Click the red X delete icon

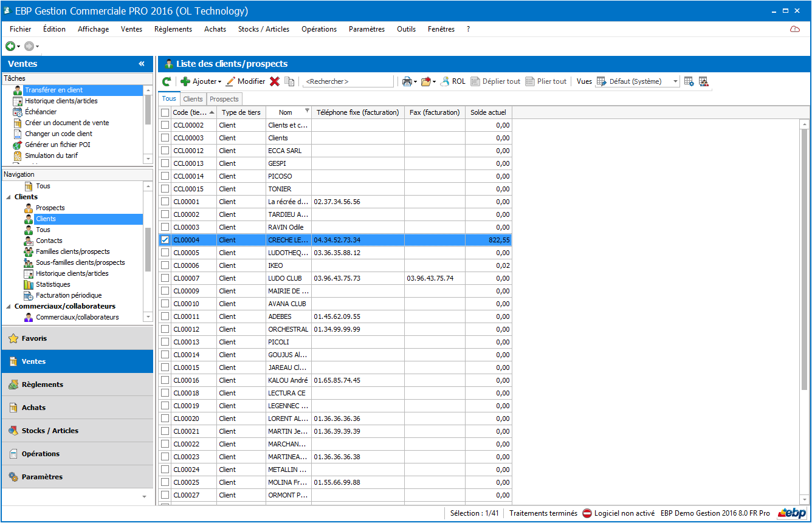275,81
